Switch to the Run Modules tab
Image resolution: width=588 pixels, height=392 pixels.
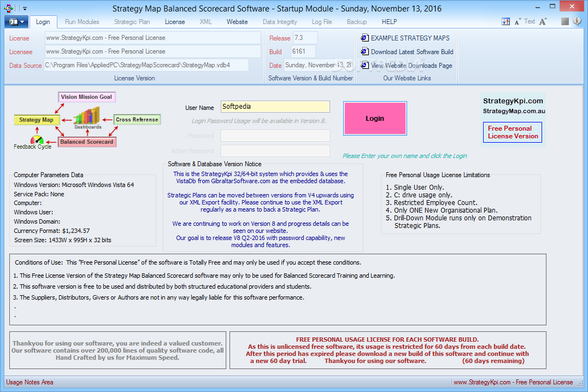[x=82, y=22]
